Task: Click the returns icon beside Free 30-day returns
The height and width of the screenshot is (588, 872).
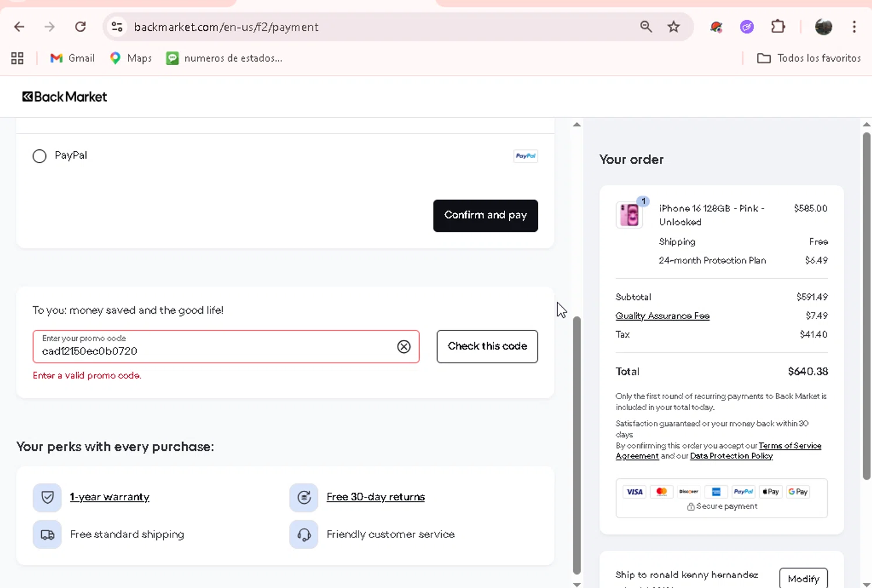Action: [303, 497]
